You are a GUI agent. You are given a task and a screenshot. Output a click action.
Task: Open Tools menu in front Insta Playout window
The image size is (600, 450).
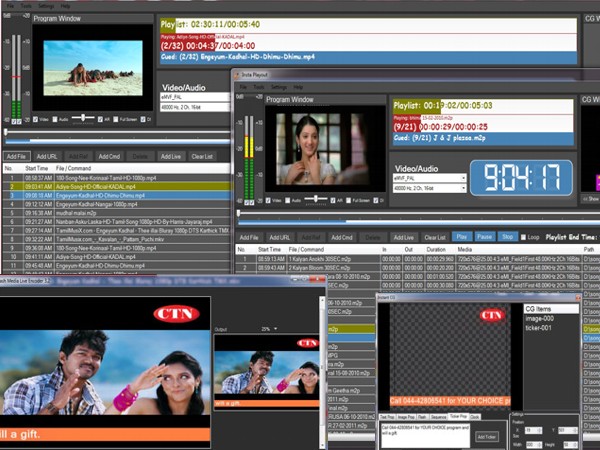[x=259, y=87]
